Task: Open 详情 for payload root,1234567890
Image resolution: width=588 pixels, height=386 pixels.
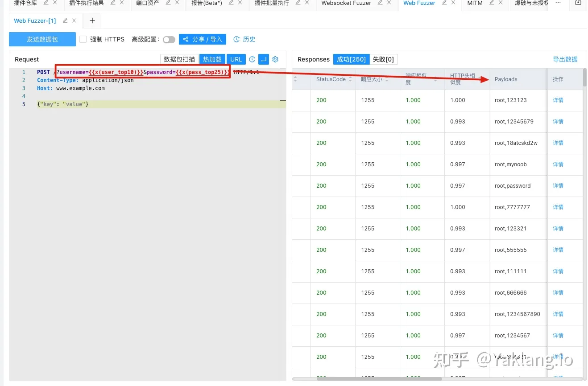Action: [x=558, y=314]
